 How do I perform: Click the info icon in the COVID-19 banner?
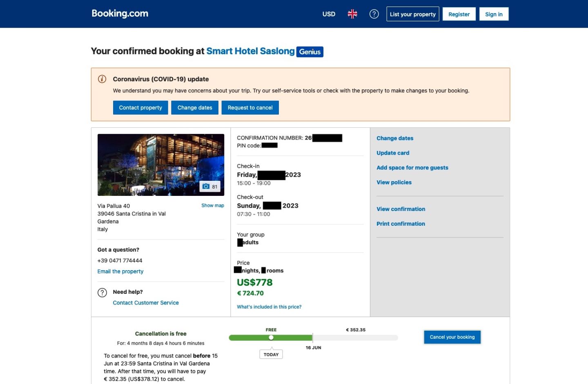tap(102, 79)
